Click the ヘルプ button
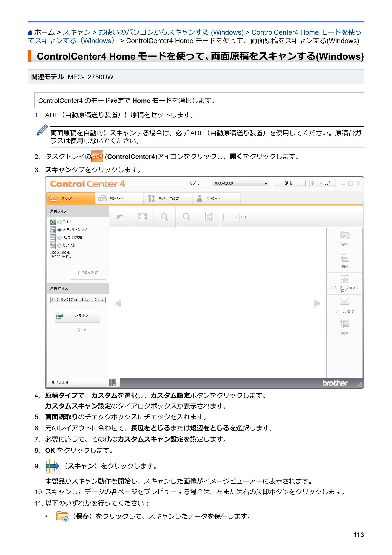This screenshot has height=555, width=392. [322, 183]
